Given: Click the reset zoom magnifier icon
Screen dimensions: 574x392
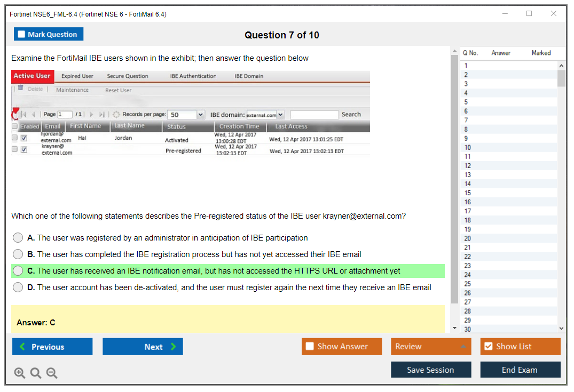Looking at the screenshot, I should coord(36,373).
